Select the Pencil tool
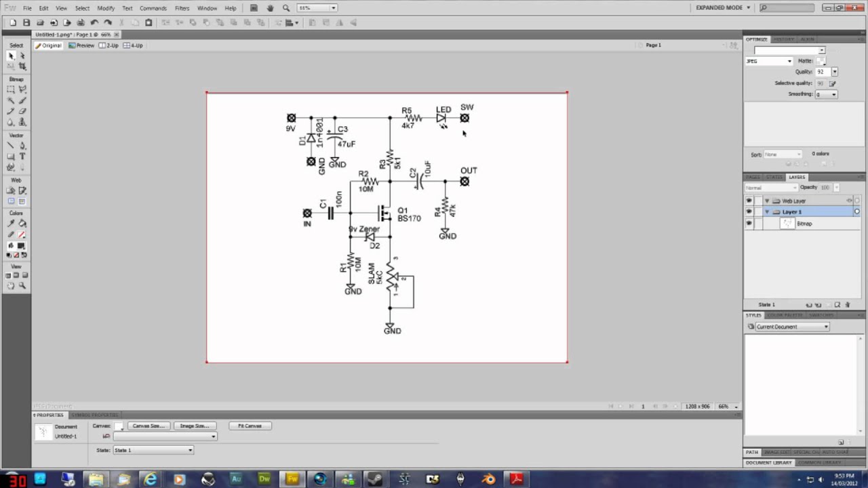This screenshot has height=488, width=868. click(11, 112)
